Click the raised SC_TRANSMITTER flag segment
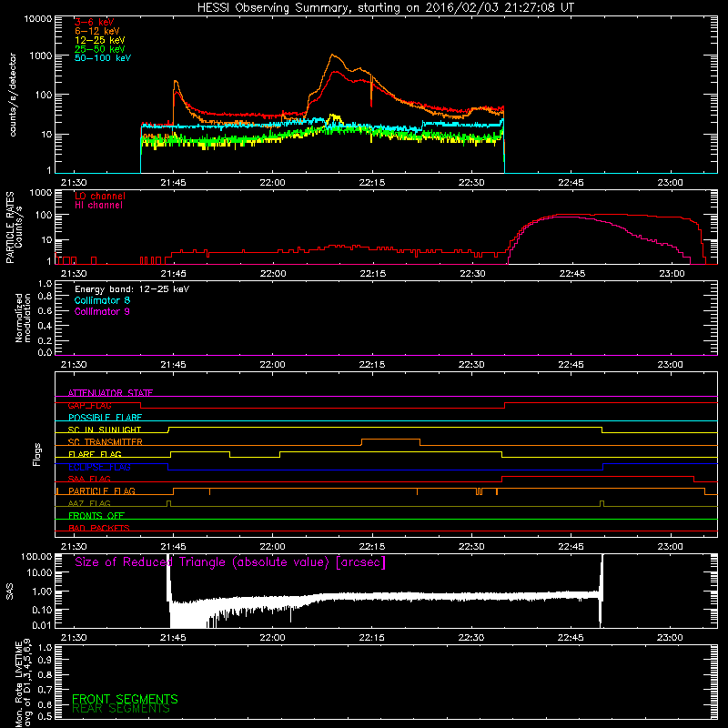The height and width of the screenshot is (728, 728). tap(390, 440)
